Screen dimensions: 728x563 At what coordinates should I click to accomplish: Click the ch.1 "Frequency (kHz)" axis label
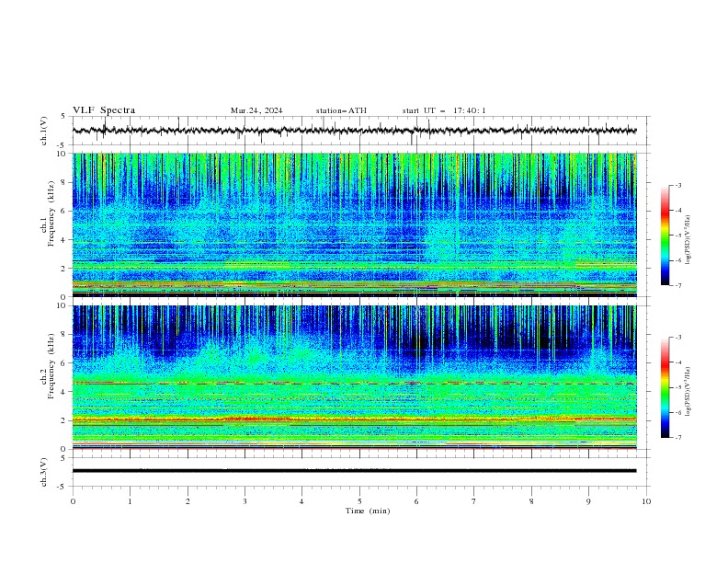click(51, 214)
